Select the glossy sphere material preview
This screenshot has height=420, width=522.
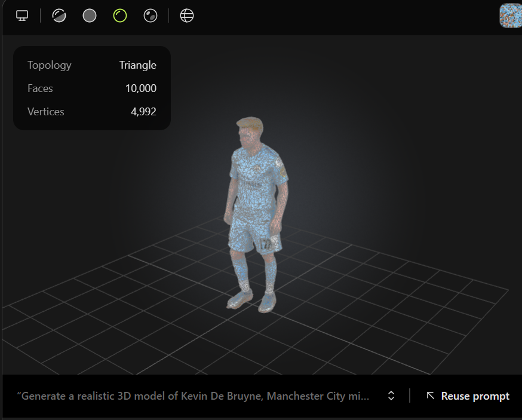[x=151, y=16]
